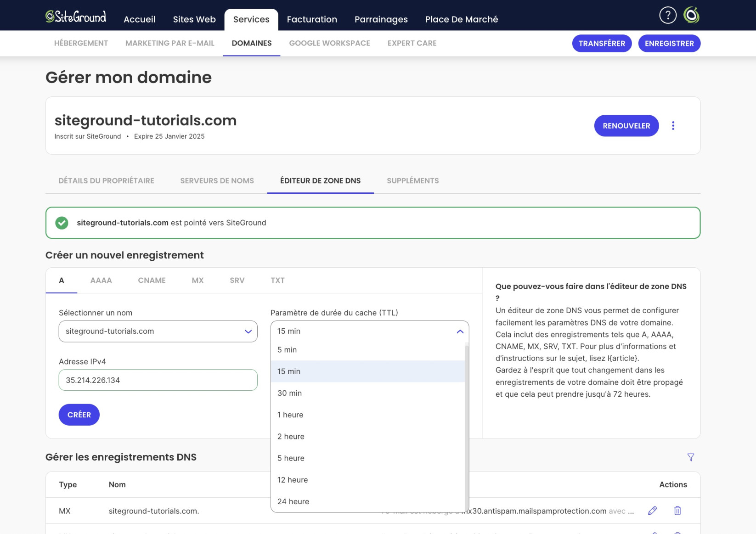This screenshot has height=534, width=756.
Task: Open the user profile avatar icon
Action: click(x=691, y=15)
